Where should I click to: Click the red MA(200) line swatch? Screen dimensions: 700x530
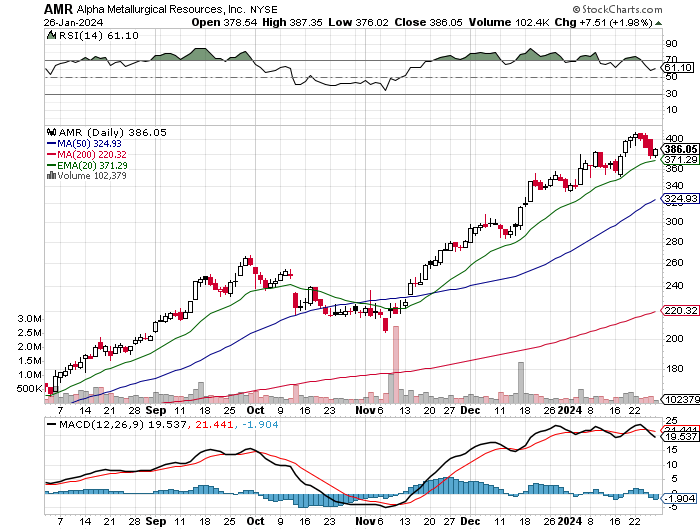click(51, 154)
